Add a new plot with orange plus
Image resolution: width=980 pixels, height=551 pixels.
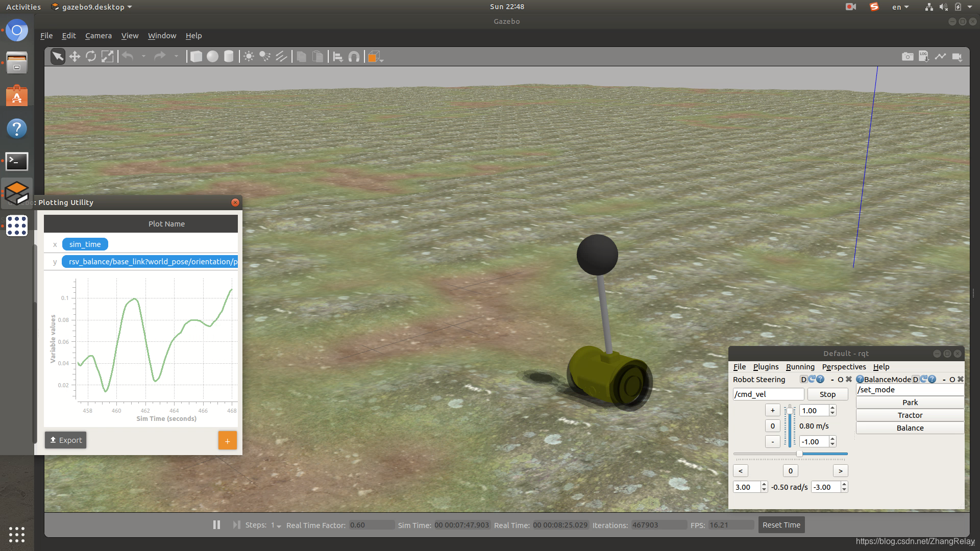pos(227,440)
